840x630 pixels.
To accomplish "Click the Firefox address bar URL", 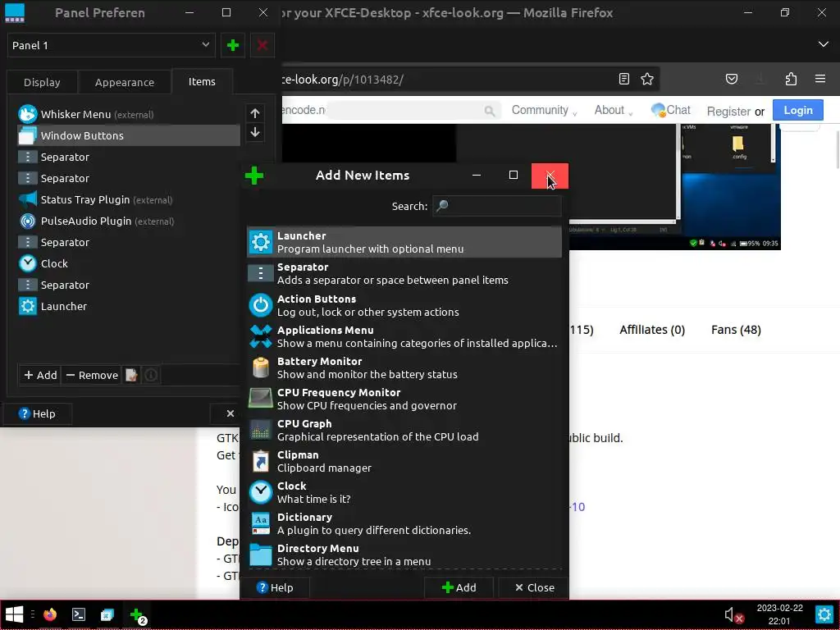I will (x=343, y=80).
